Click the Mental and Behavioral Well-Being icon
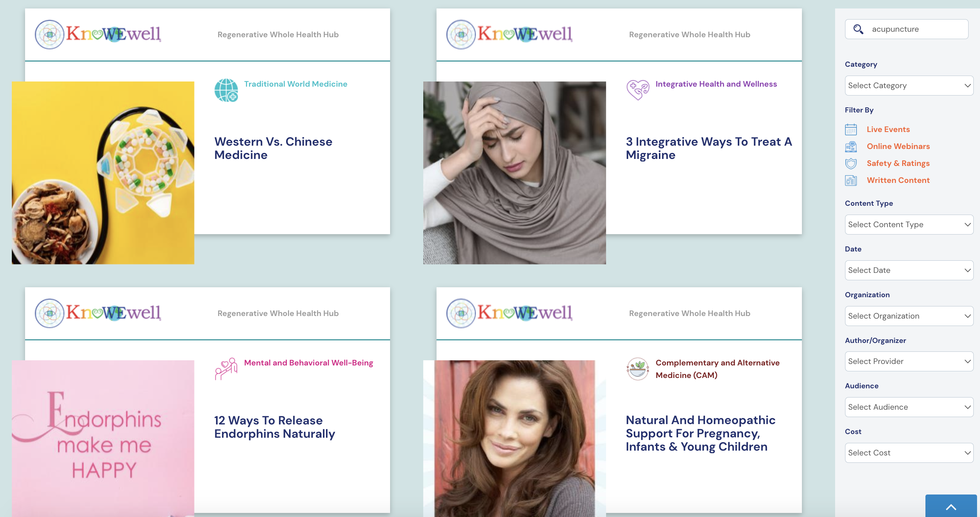Viewport: 980px width, 517px height. click(x=226, y=369)
